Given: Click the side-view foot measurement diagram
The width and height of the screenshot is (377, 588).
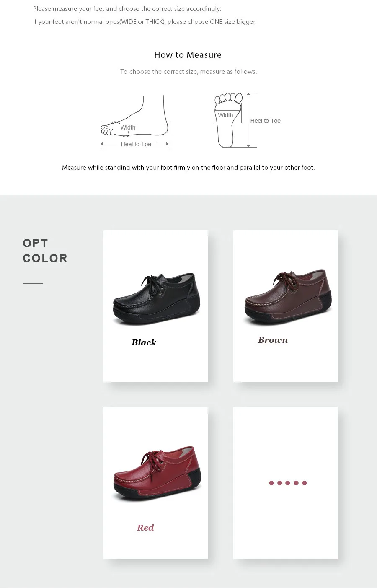Looking at the screenshot, I should pos(134,122).
